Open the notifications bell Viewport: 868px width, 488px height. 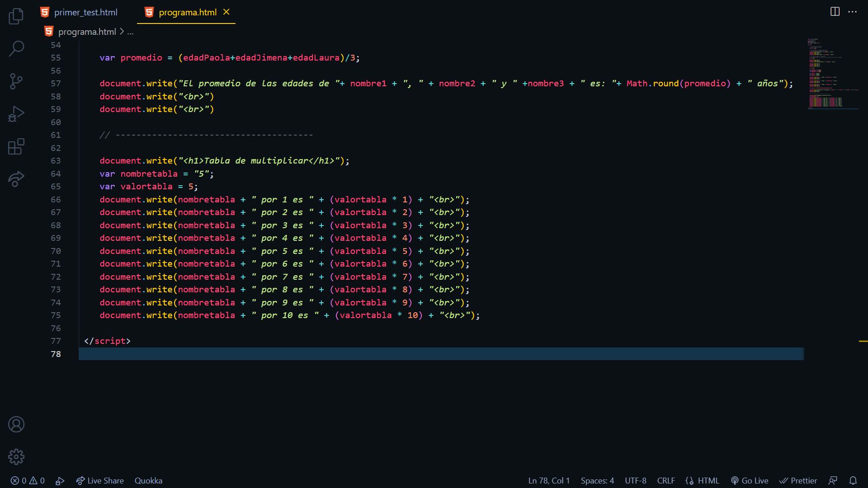tap(853, 481)
